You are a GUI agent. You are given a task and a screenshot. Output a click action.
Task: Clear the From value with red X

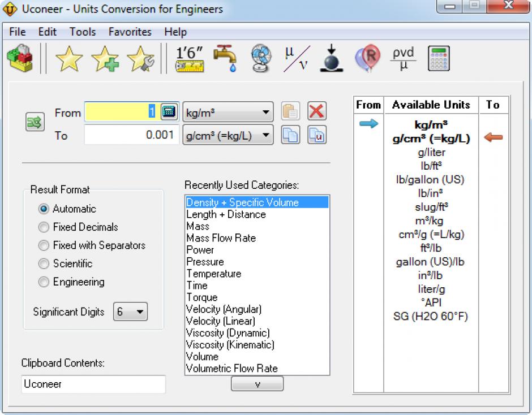pos(317,111)
